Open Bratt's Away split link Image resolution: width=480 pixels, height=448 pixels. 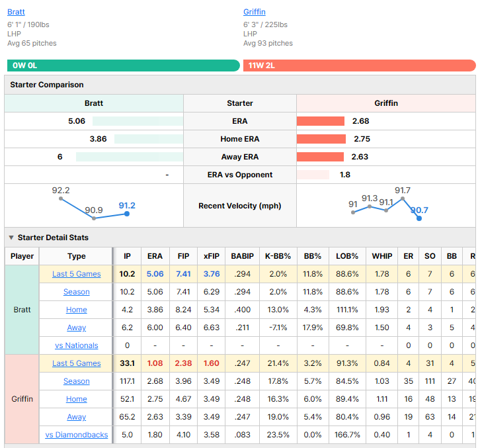[76, 328]
